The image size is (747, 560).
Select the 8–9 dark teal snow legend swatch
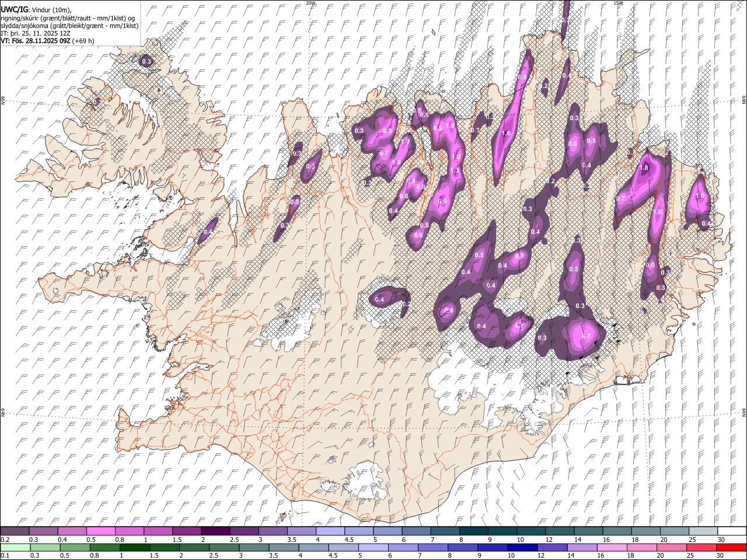(x=474, y=531)
